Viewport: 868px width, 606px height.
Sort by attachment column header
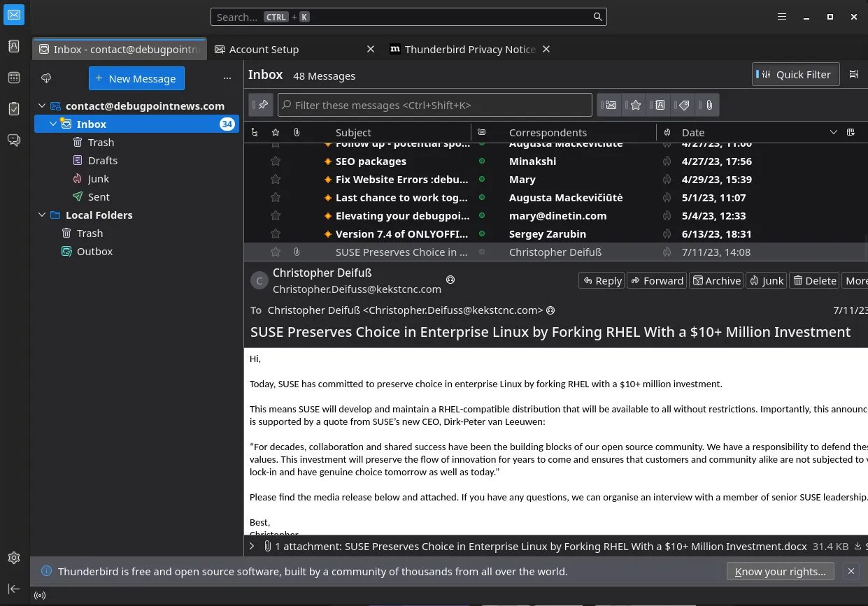click(297, 132)
